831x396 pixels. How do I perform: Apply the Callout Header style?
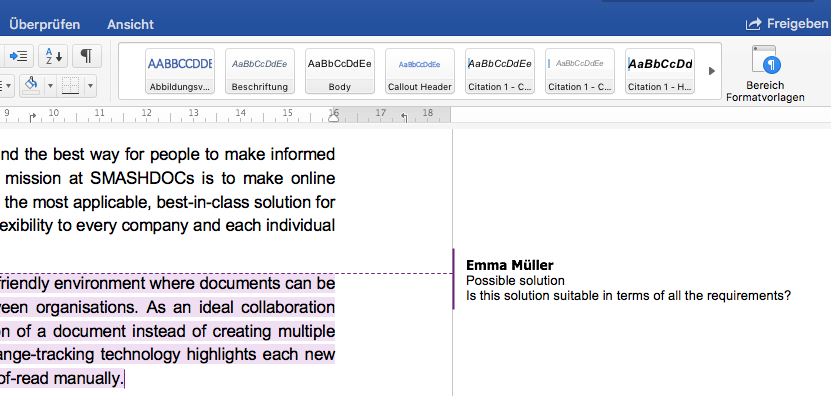click(x=420, y=71)
